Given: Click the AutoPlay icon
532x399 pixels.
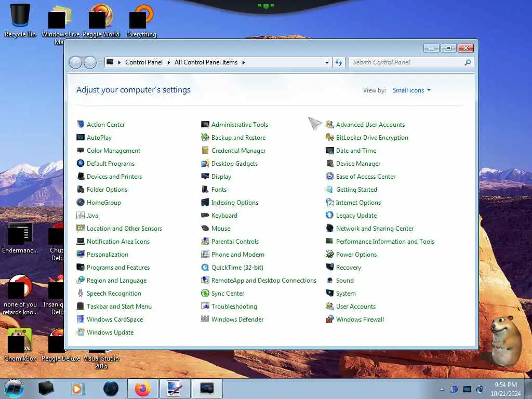Looking at the screenshot, I should point(81,137).
